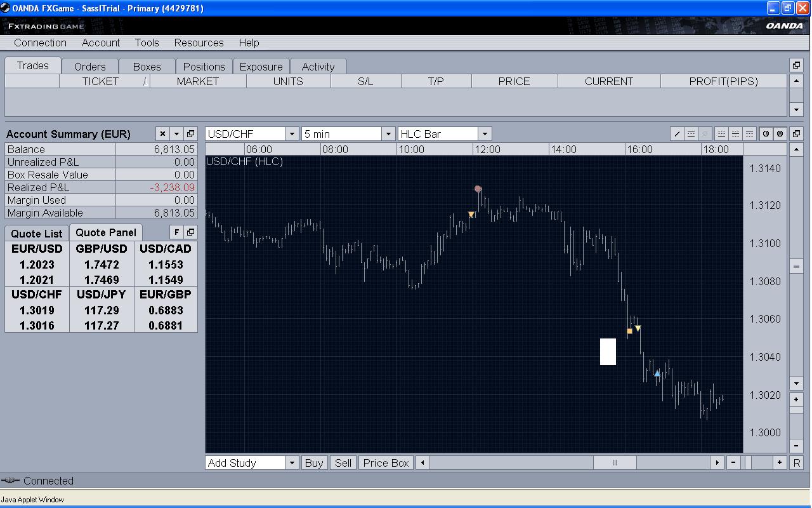Click the OANDA FXGame title bar icon
Image resolution: width=812 pixels, height=508 pixels.
(x=5, y=8)
